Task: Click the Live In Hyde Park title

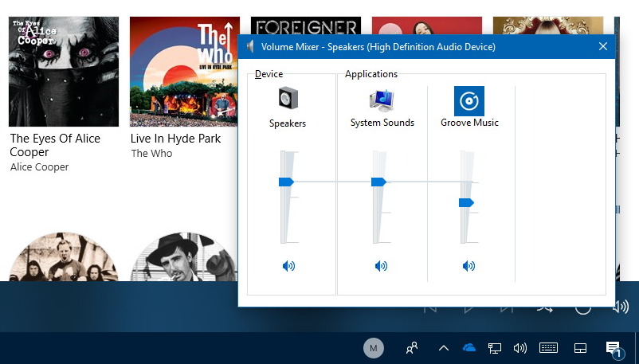Action: pyautogui.click(x=175, y=139)
